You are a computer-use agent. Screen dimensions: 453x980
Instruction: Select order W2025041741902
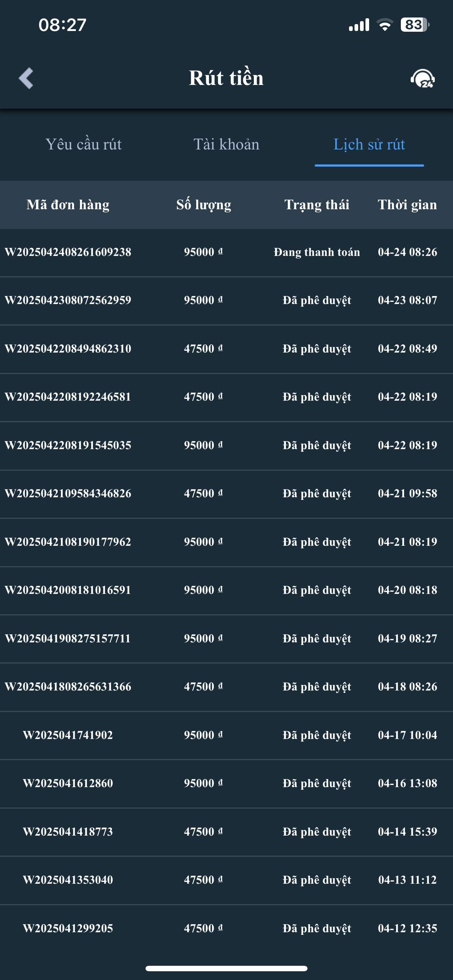pos(68,735)
